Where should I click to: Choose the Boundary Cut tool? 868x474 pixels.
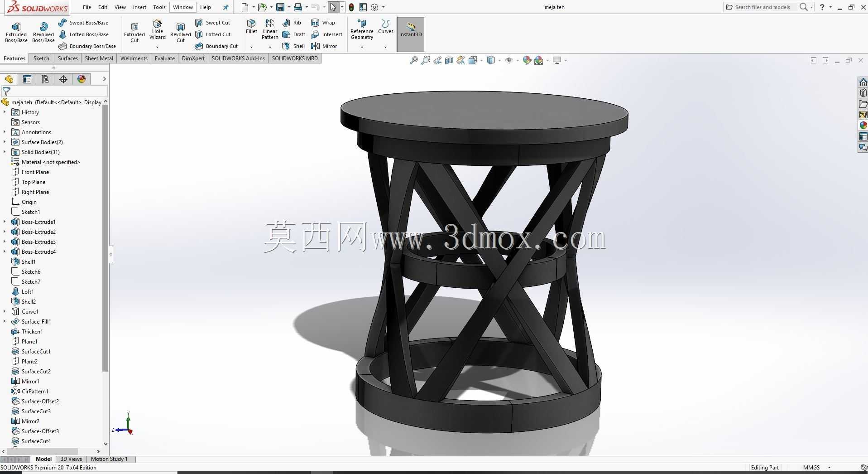pyautogui.click(x=216, y=46)
